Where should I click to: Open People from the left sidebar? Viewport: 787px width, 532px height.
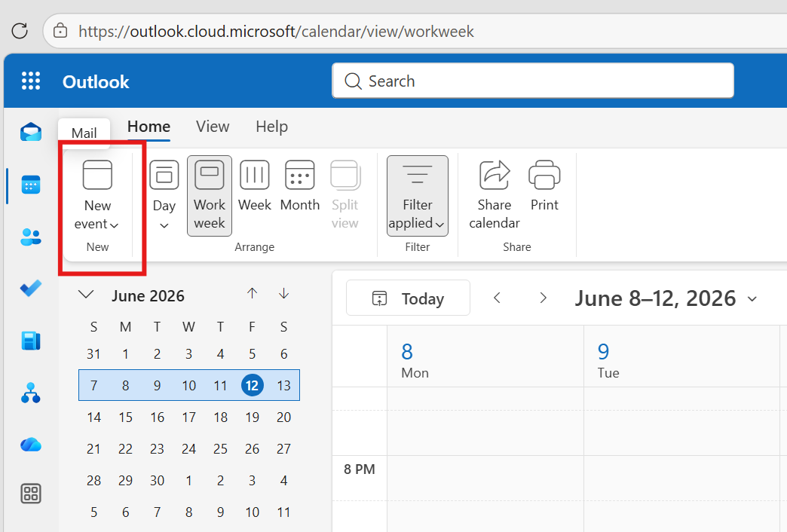click(31, 237)
